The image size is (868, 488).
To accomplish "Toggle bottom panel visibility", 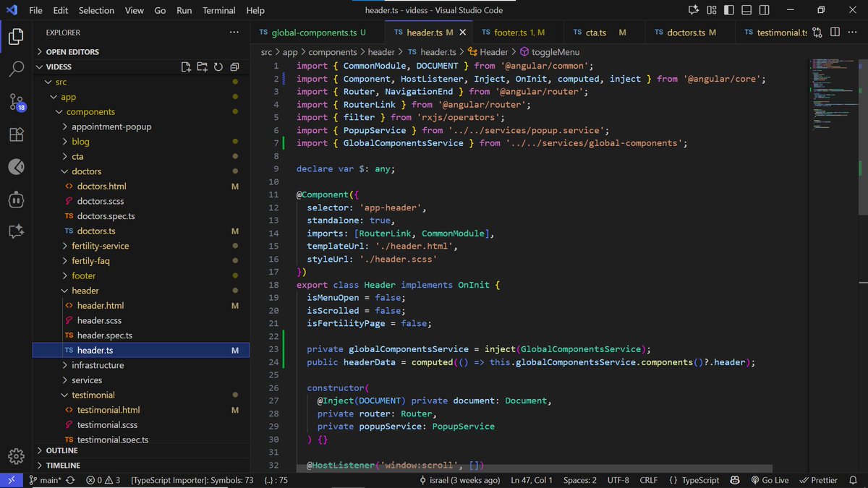I will [748, 10].
